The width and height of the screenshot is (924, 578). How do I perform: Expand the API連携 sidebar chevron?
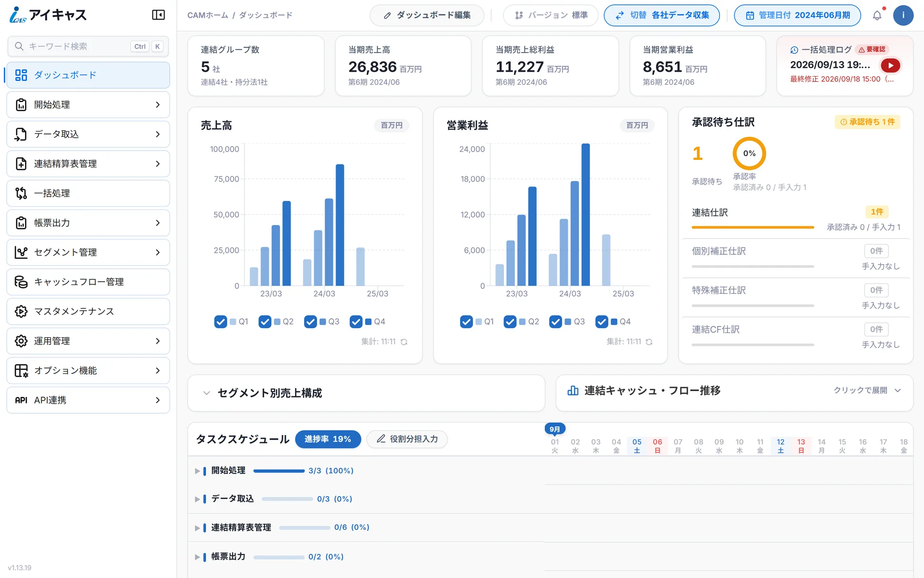tap(158, 400)
